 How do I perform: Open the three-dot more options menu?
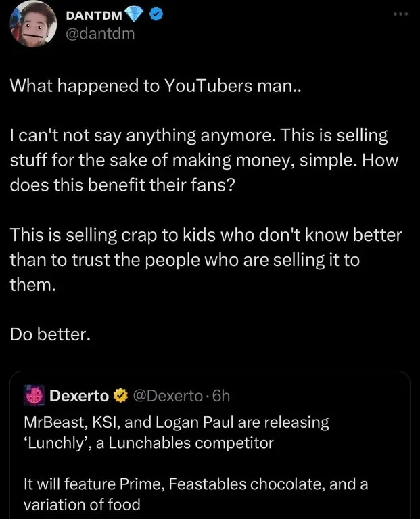click(402, 14)
